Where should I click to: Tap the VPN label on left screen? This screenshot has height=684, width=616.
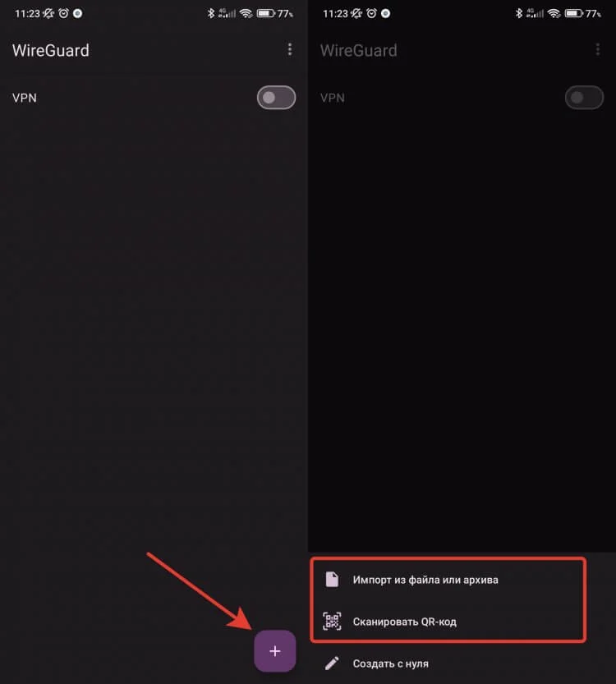(25, 98)
